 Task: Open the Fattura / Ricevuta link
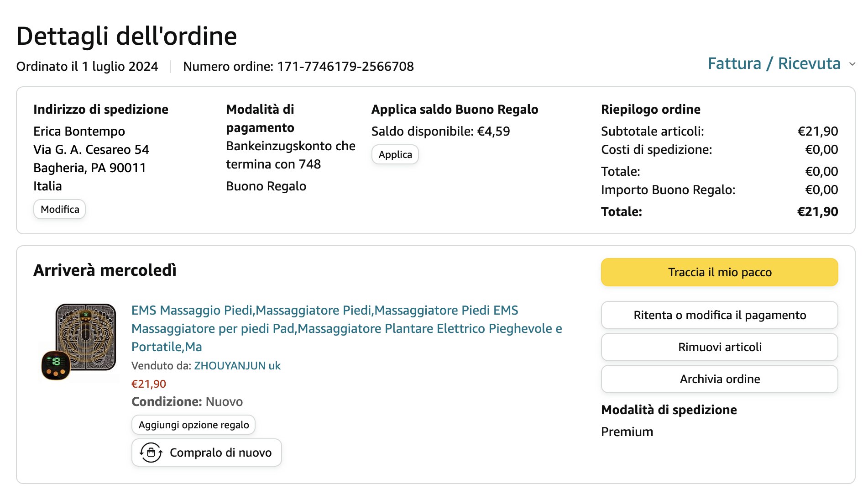click(x=774, y=63)
